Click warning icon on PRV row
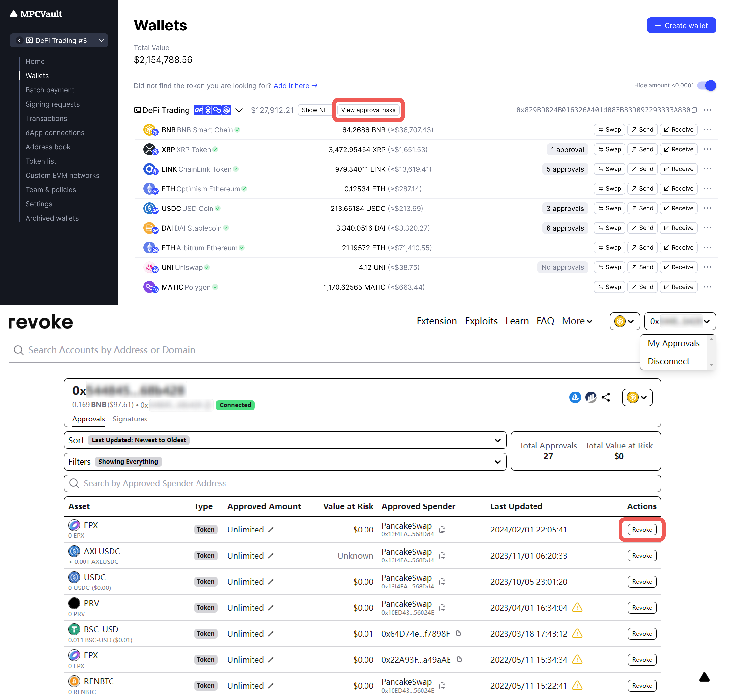 click(x=577, y=607)
